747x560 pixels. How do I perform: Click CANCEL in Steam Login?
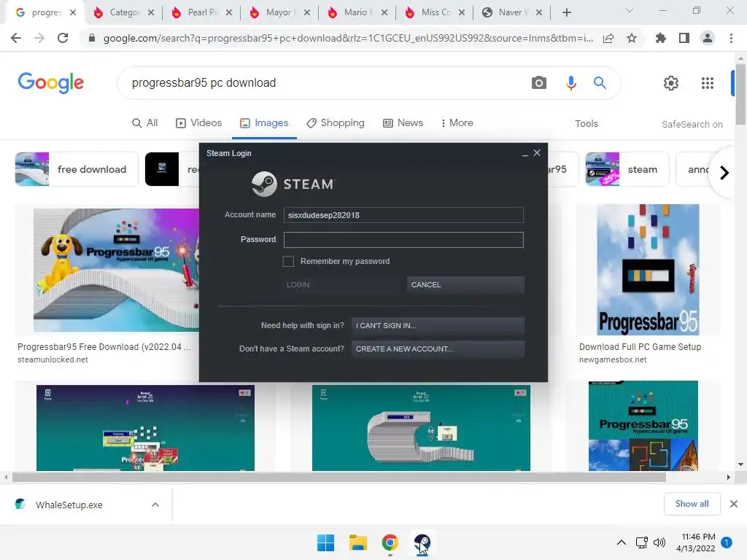465,285
